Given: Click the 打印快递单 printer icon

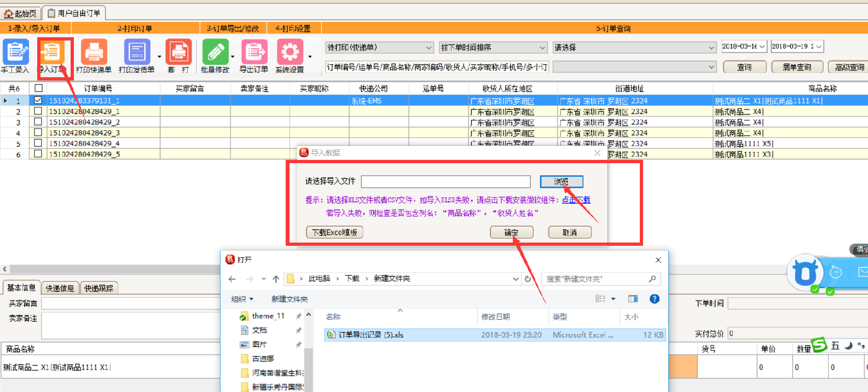Looking at the screenshot, I should click(94, 53).
